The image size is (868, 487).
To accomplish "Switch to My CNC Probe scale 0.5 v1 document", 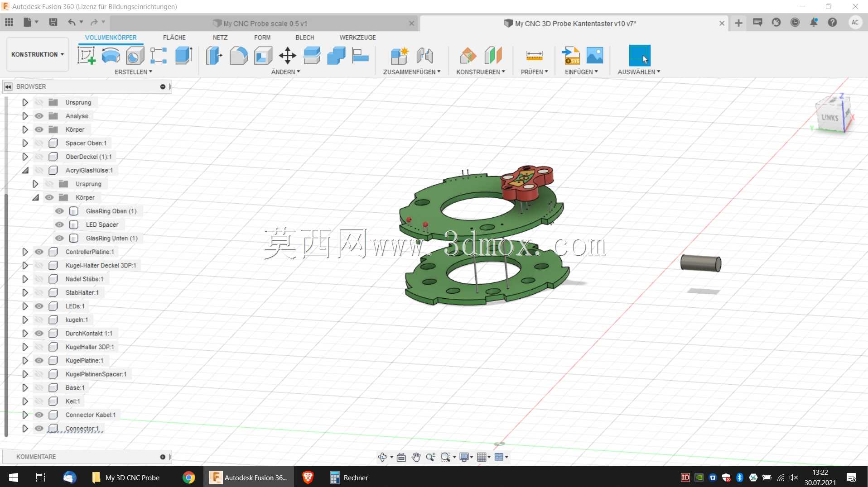I will click(x=265, y=24).
